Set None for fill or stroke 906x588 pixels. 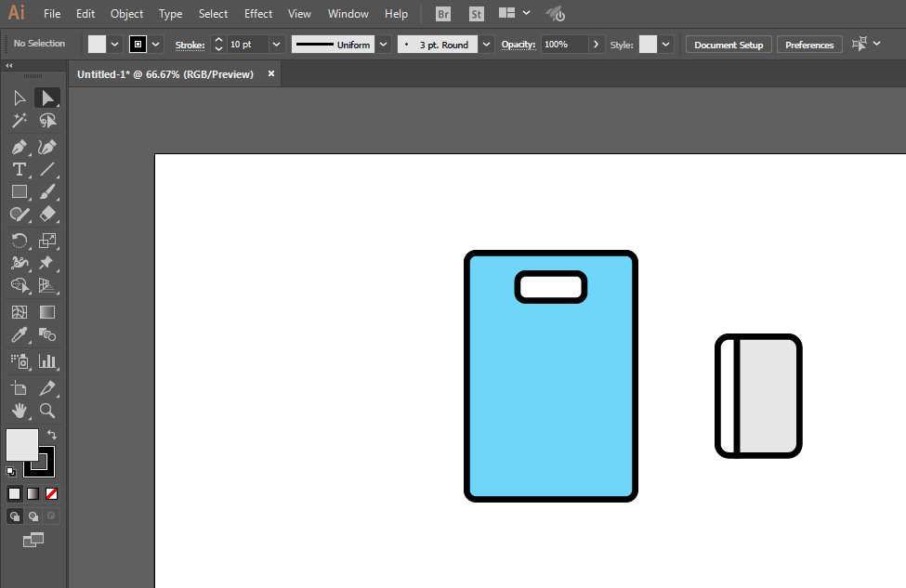51,494
